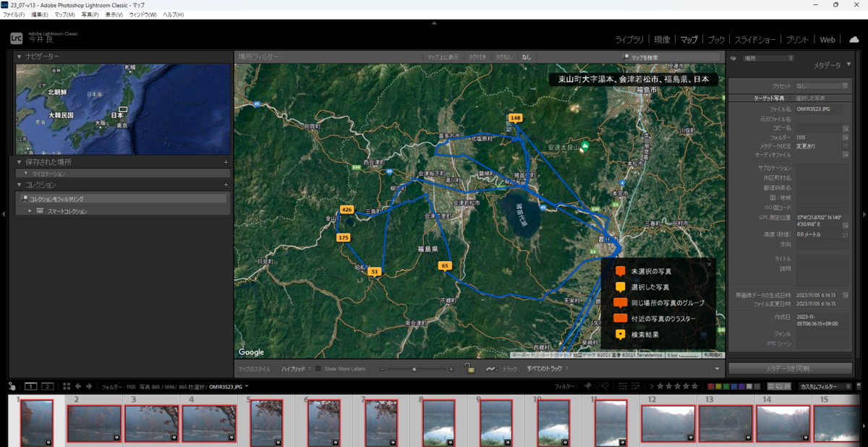Adjust the map zoom slider

click(415, 369)
